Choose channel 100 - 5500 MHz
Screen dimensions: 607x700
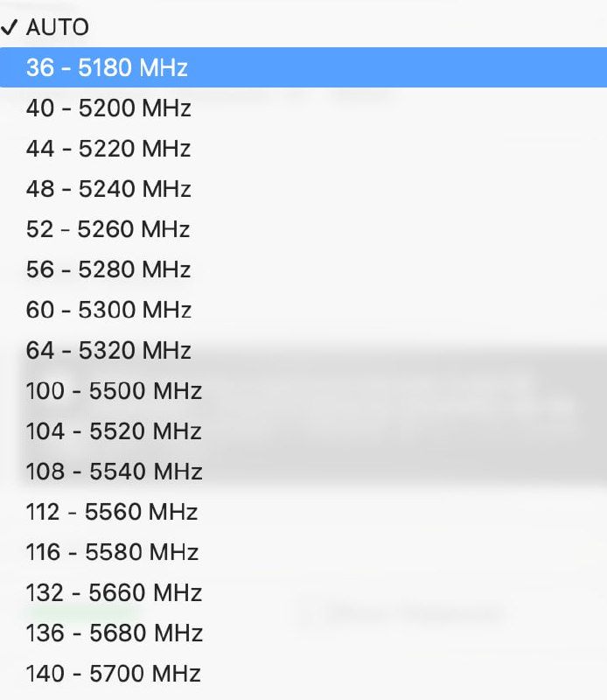pyautogui.click(x=114, y=390)
